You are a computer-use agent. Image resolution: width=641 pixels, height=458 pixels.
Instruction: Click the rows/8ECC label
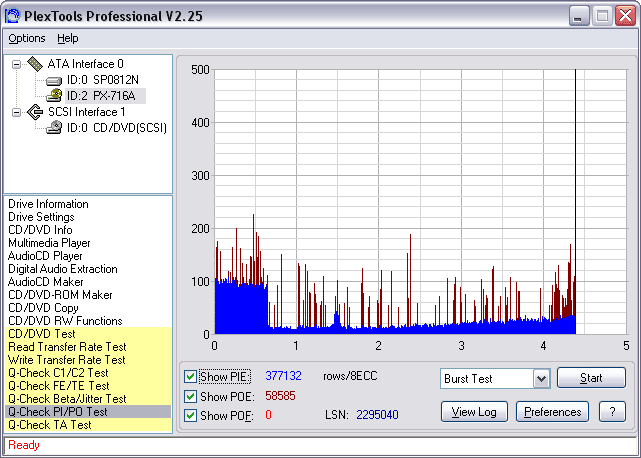350,376
